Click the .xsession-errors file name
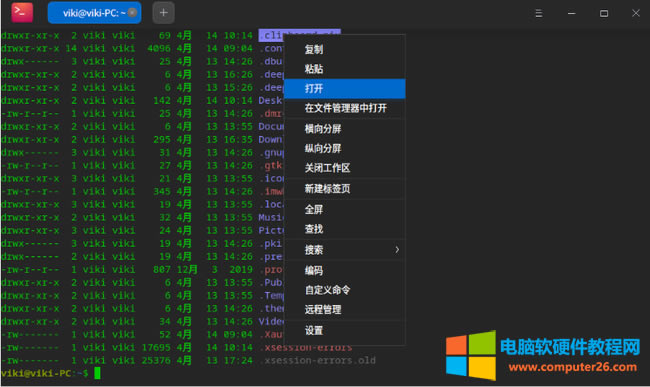 click(306, 348)
